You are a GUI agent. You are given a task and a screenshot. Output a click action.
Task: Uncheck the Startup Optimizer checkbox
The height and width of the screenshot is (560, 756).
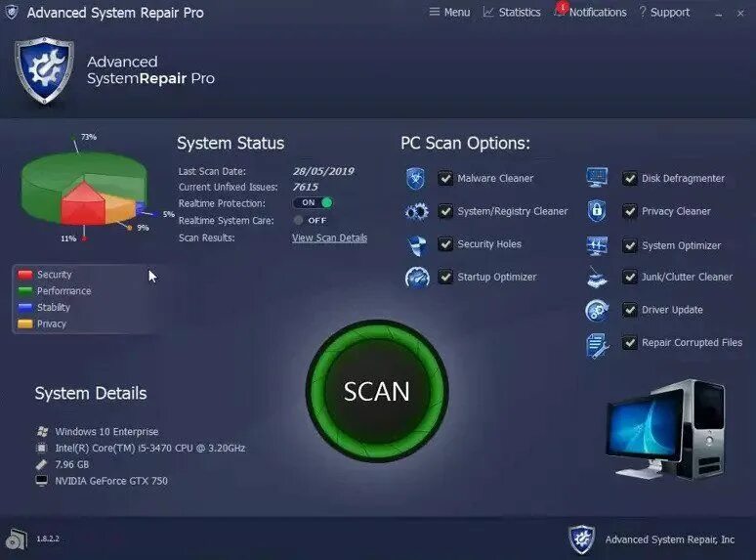(x=445, y=277)
